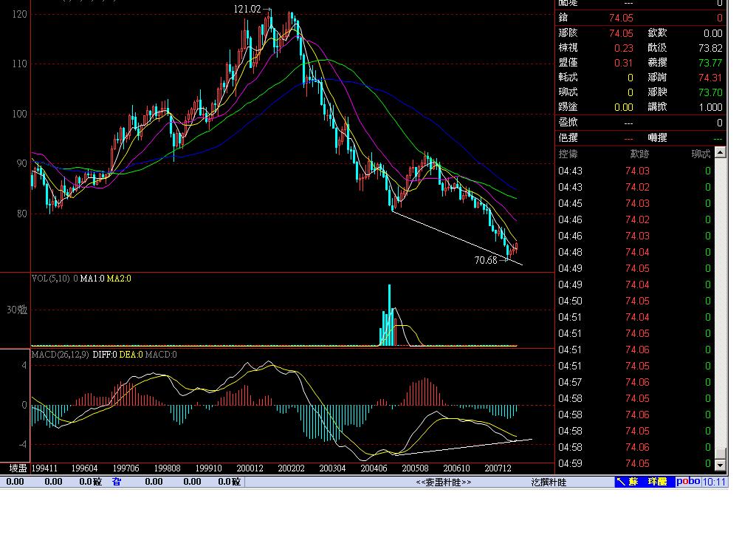Viewport: 756px width, 549px height.
Task: Click the yellow MA2:0 label
Action: pos(119,279)
